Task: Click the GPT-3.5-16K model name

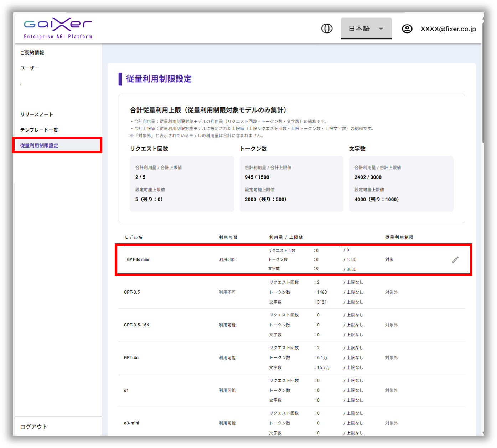Action: 136,325
